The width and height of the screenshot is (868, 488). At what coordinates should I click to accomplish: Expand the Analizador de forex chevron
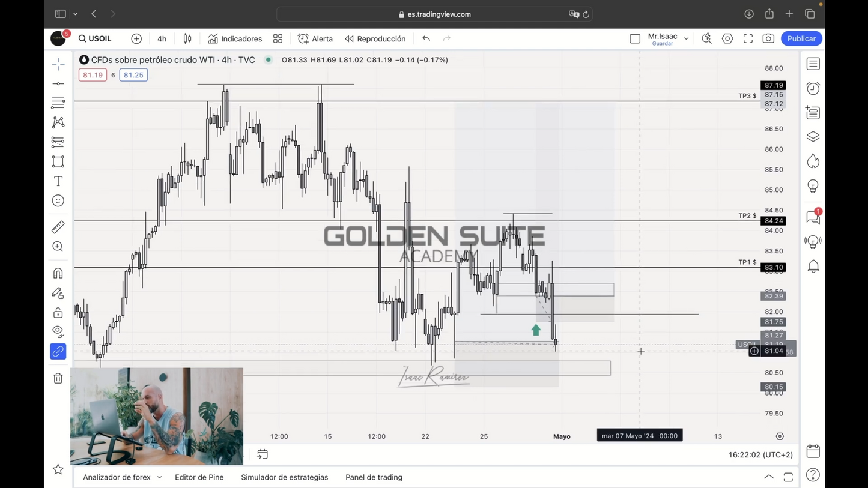pos(159,477)
